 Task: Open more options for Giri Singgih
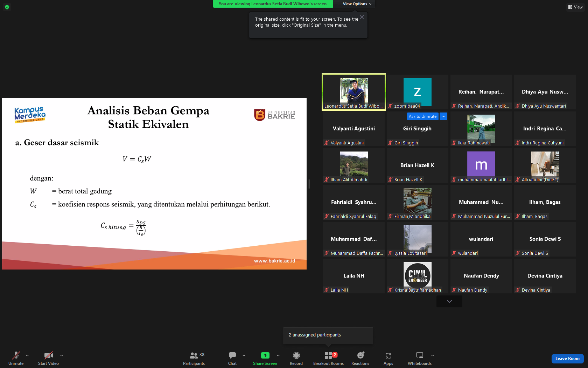pyautogui.click(x=443, y=116)
